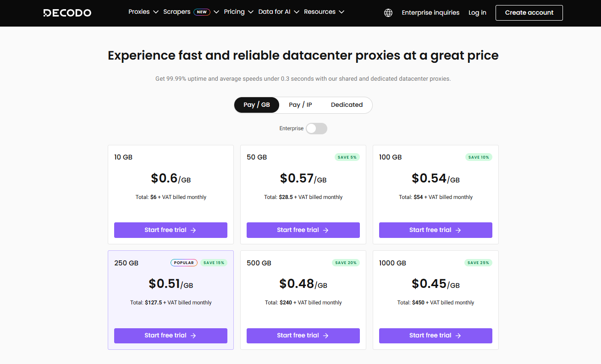Switch to Pay / IP pricing
The image size is (601, 364).
click(300, 105)
